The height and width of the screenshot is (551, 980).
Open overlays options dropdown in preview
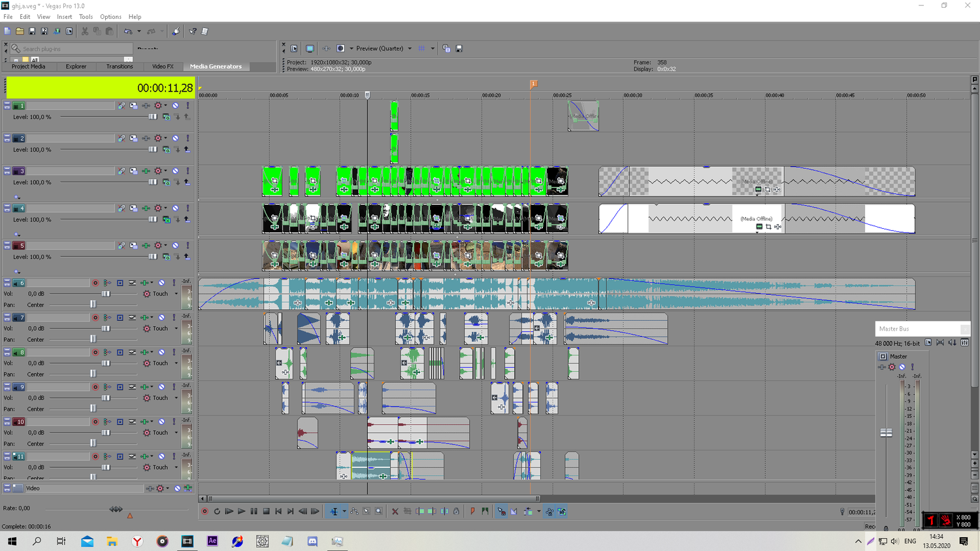click(x=433, y=48)
